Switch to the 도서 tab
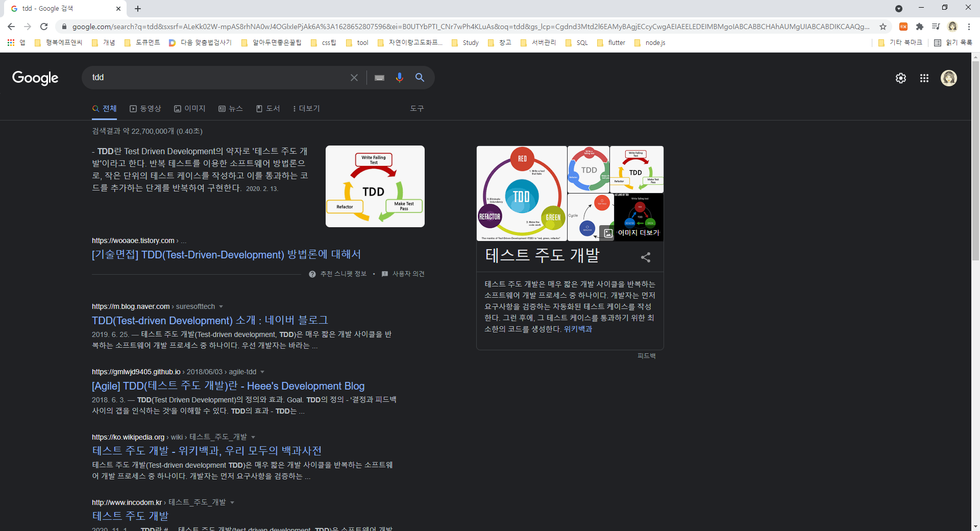The height and width of the screenshot is (531, 980). coord(268,109)
